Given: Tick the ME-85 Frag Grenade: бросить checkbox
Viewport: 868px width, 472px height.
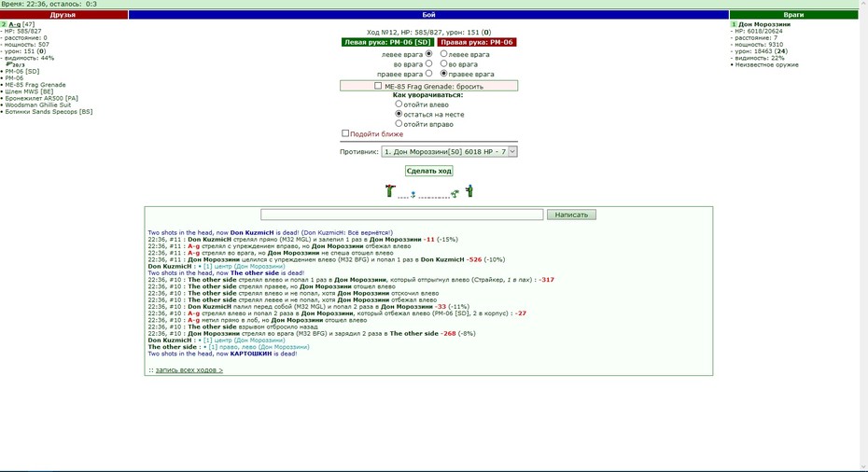Looking at the screenshot, I should pos(378,86).
